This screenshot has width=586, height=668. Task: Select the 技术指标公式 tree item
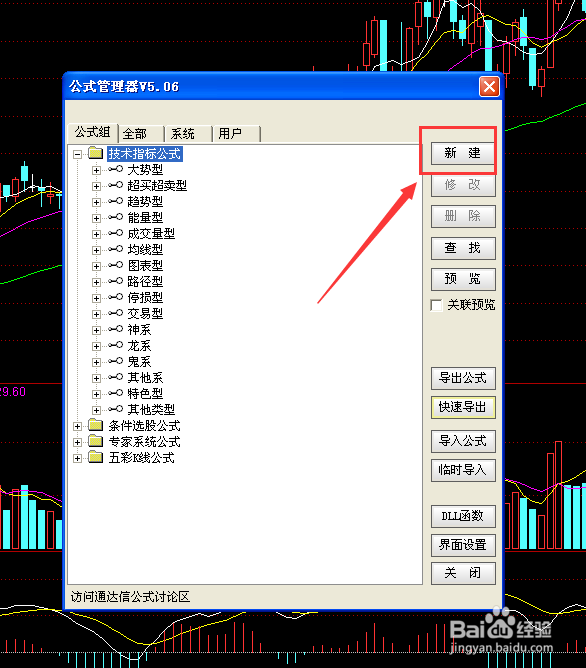coord(145,154)
